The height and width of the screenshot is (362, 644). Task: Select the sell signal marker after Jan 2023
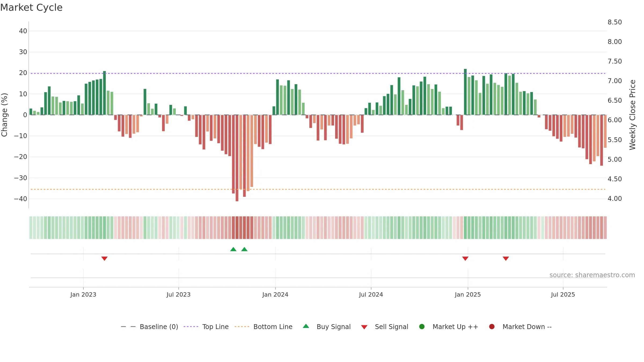click(104, 258)
